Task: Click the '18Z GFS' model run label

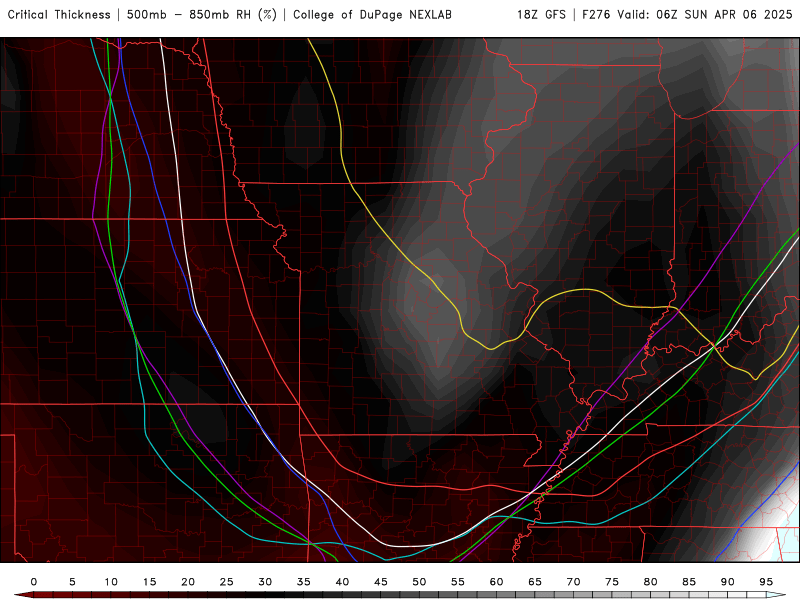Action: (541, 15)
